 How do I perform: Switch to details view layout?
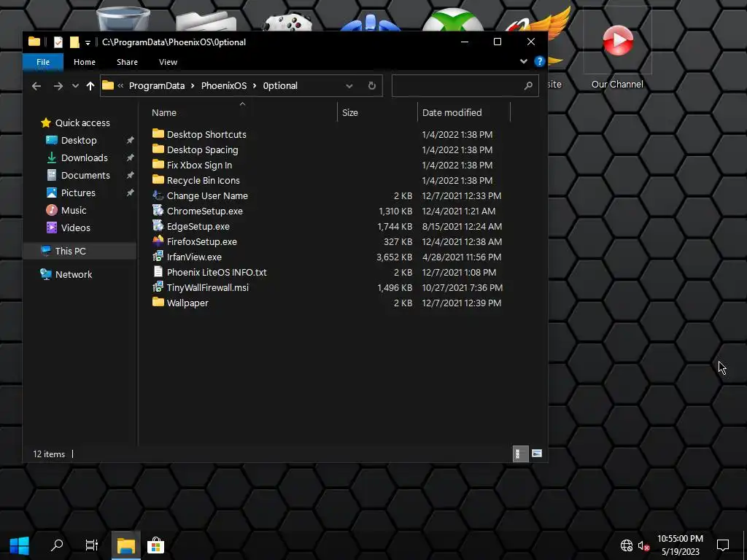point(519,454)
